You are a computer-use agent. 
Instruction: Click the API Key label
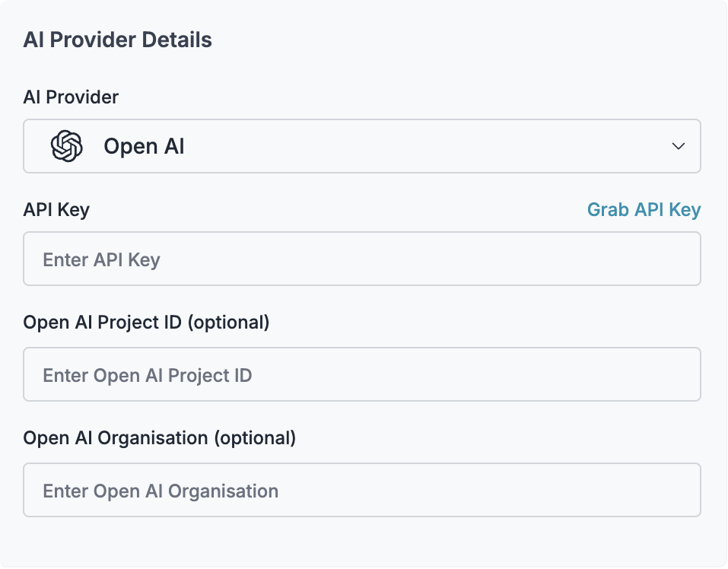[x=56, y=209]
